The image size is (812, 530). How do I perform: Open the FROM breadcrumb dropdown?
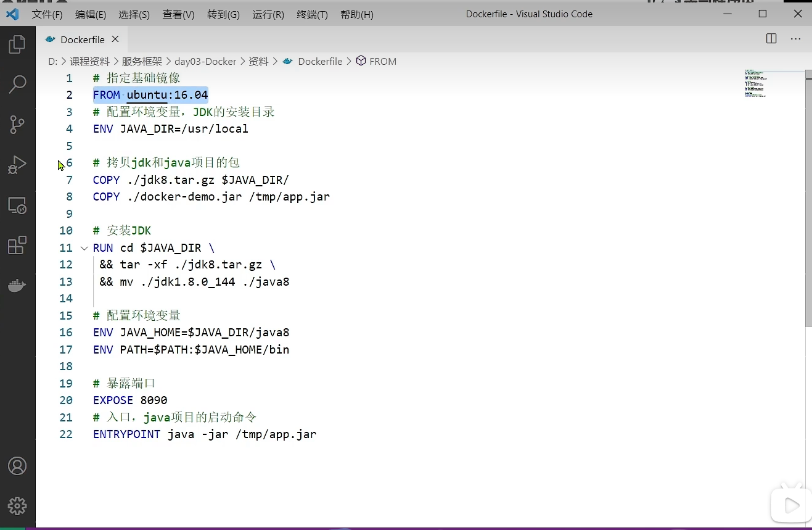[x=382, y=61]
